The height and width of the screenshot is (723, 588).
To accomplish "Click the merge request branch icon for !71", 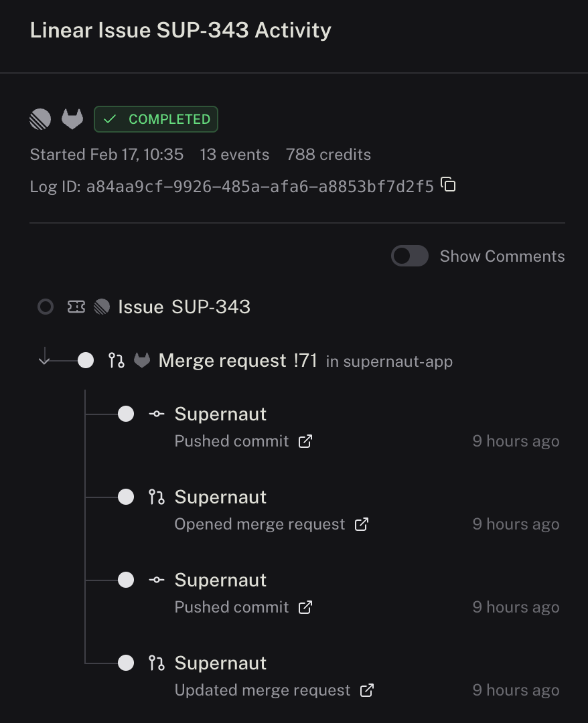I will click(117, 360).
